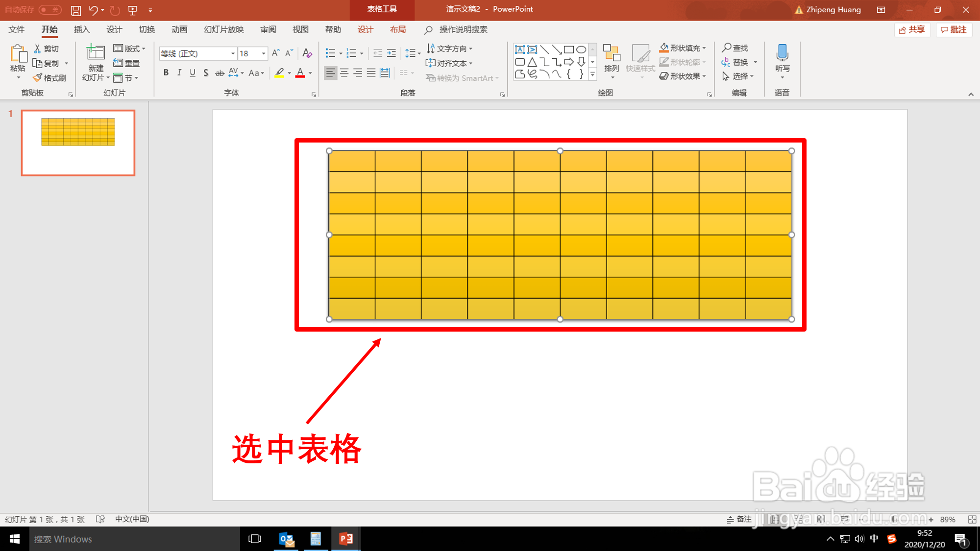
Task: Select the text box shape
Action: (520, 49)
